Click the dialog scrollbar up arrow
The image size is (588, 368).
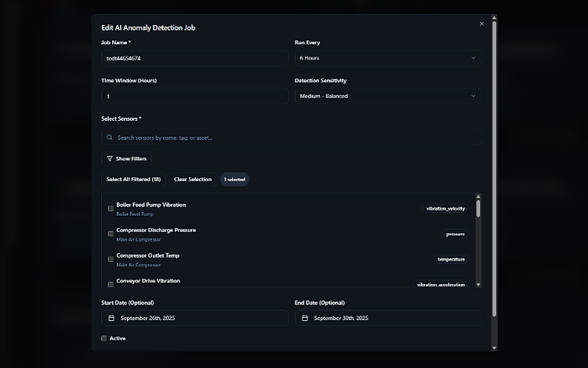(494, 17)
